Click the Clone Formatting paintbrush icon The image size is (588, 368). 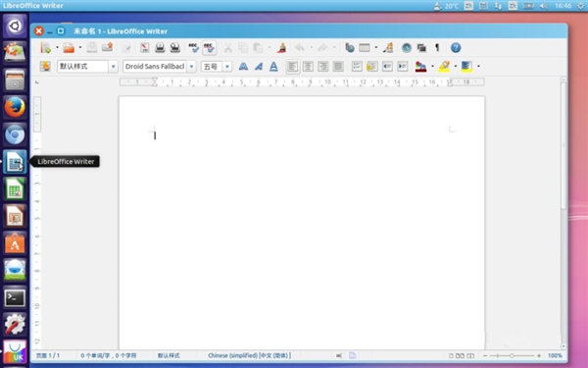pyautogui.click(x=281, y=48)
